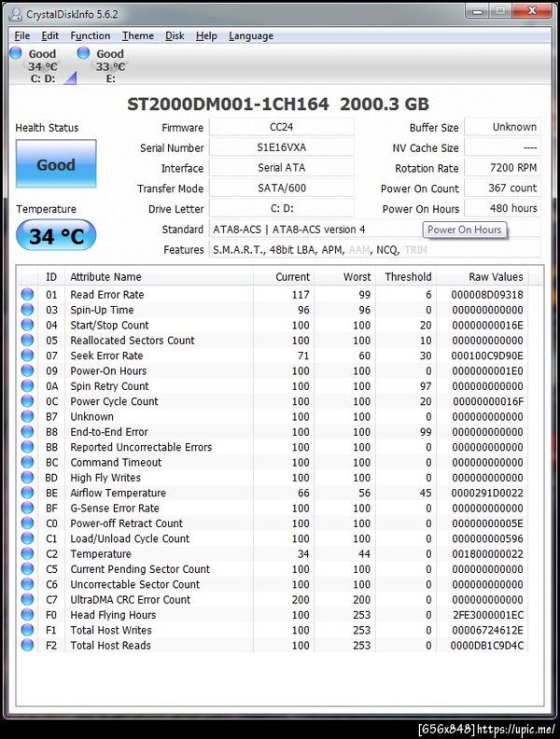Click the Buffer Size Unknown field

coord(502,127)
